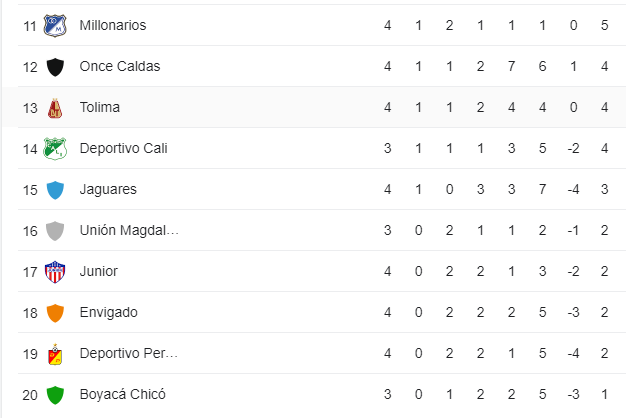The image size is (626, 418).
Task: Click the Once Caldas black shield icon
Action: coord(55,67)
